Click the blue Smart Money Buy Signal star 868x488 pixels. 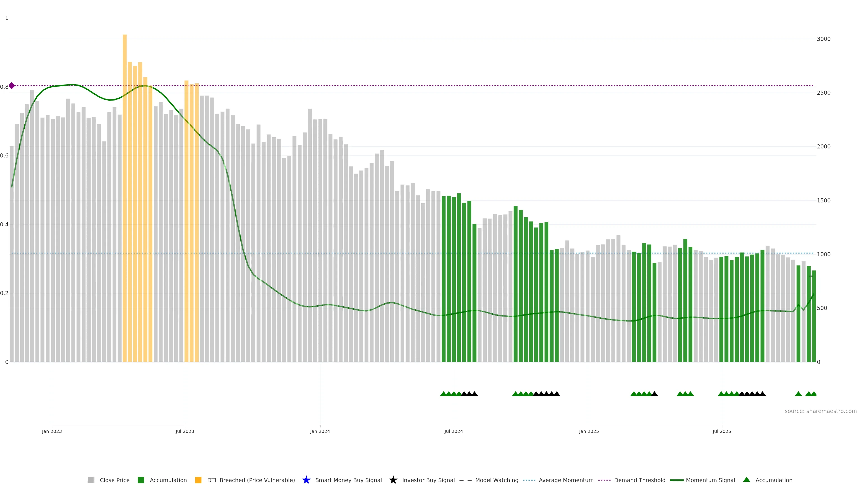pos(306,480)
